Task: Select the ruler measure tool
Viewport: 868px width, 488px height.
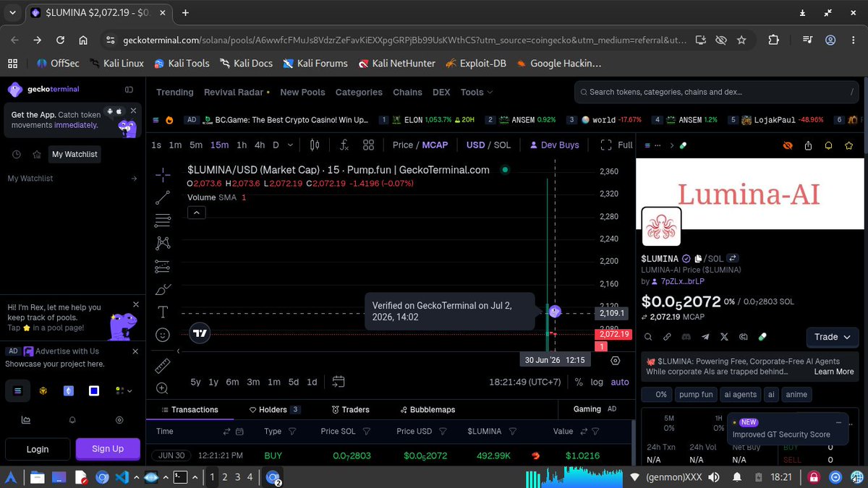Action: (x=163, y=365)
